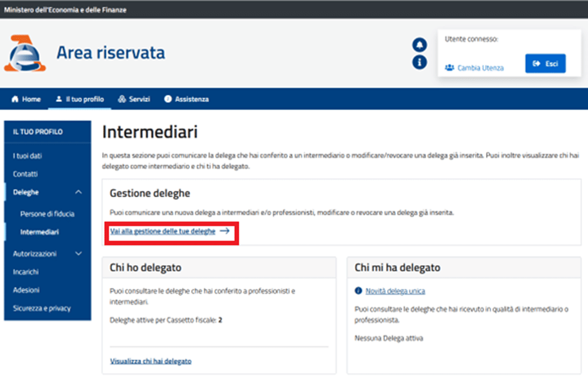
Task: Open the Novità delega unica link
Action: pos(395,291)
